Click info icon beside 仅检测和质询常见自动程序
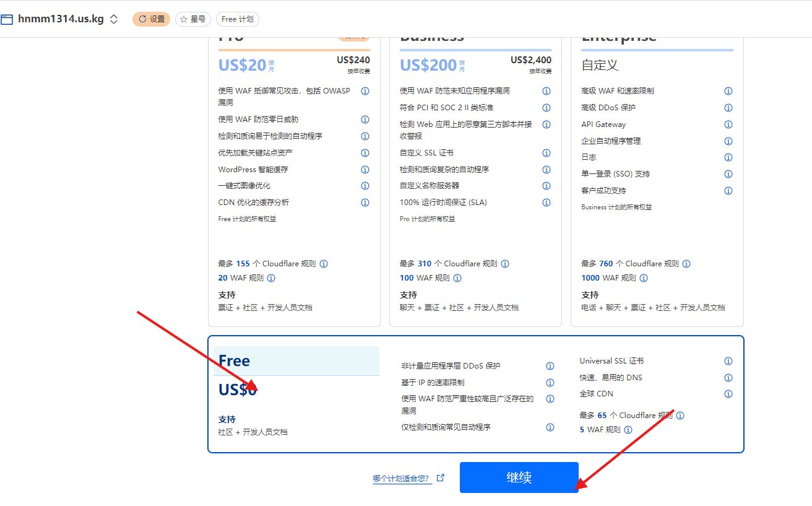The image size is (812, 506). coord(550,427)
